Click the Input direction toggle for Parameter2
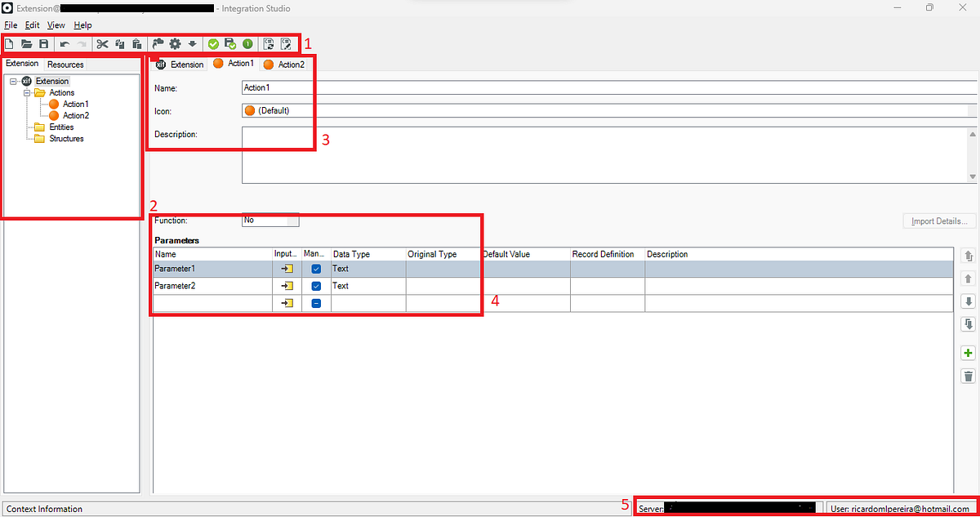The height and width of the screenshot is (517, 980). [286, 286]
